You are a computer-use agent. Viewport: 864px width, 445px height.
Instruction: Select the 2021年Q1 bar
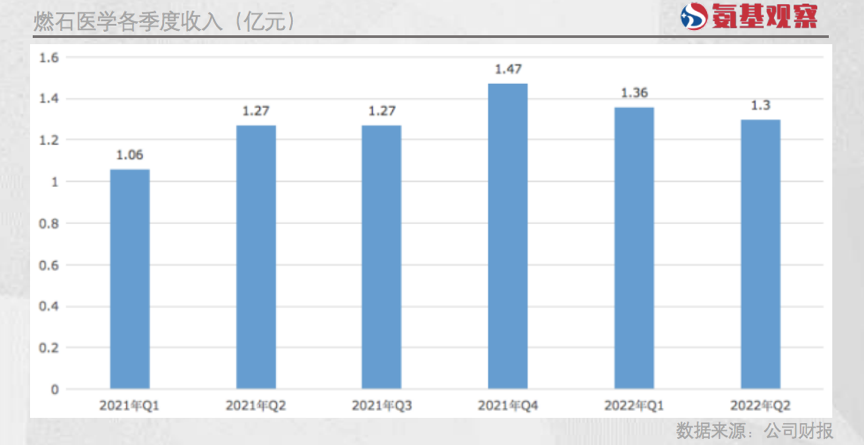(129, 279)
